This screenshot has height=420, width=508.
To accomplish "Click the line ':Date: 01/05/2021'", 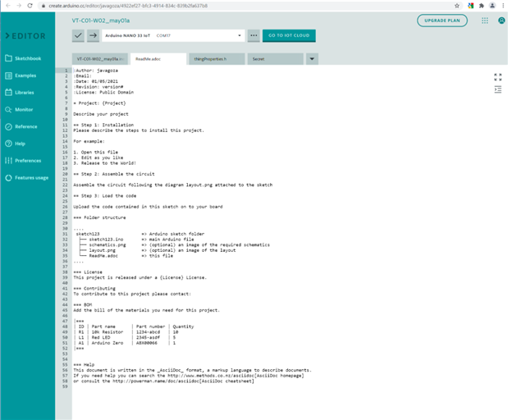I will (x=95, y=81).
